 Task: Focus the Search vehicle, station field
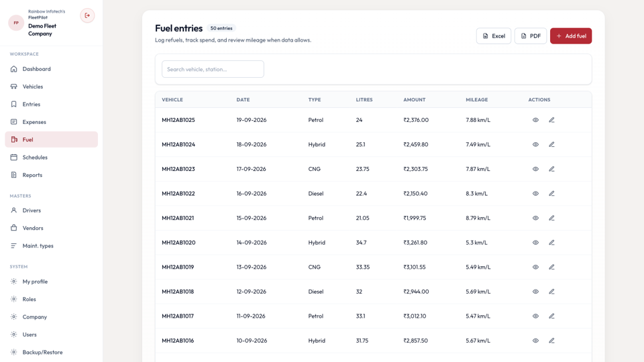tap(213, 69)
